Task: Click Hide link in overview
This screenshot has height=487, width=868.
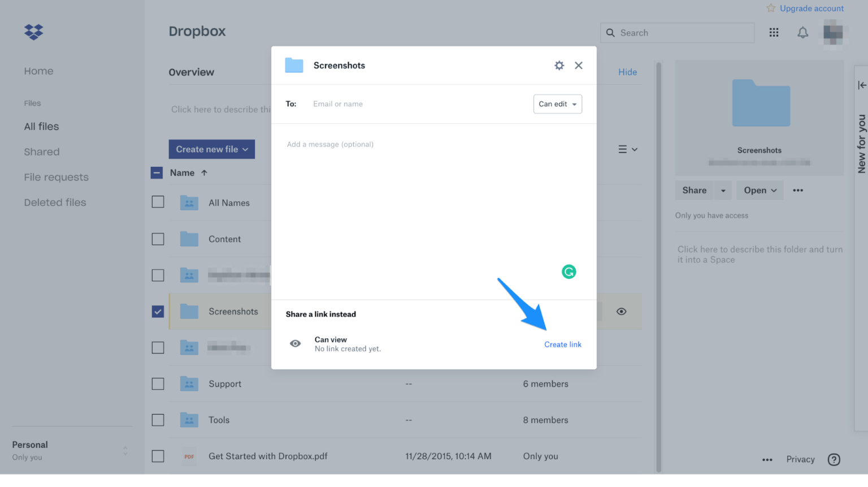Action: coord(628,72)
